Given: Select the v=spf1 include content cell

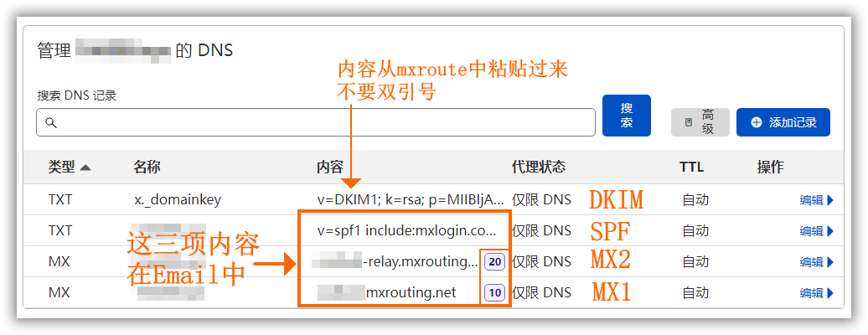Looking at the screenshot, I should point(406,230).
